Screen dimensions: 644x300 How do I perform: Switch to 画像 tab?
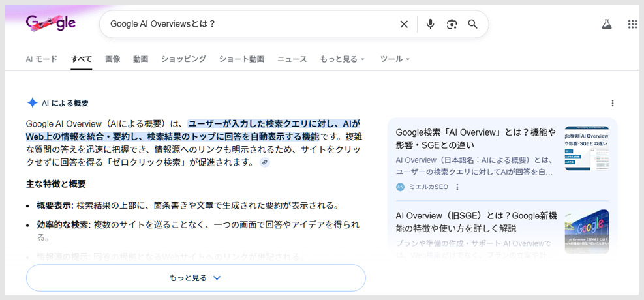(112, 59)
